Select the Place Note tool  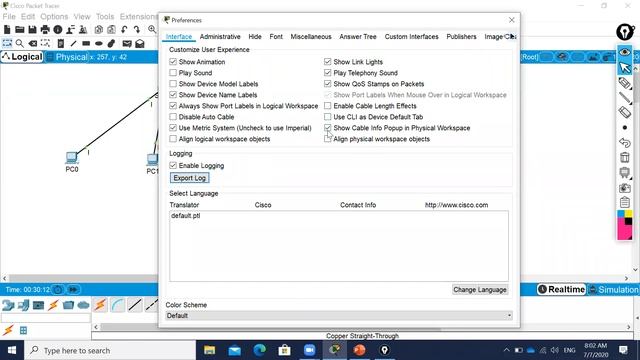coord(60,43)
